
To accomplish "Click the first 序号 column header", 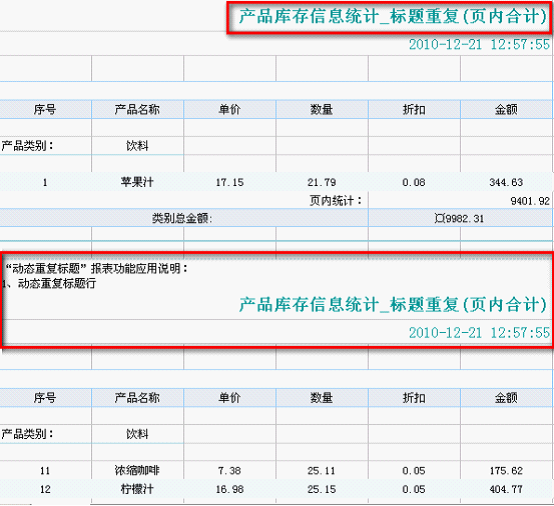I will click(45, 110).
